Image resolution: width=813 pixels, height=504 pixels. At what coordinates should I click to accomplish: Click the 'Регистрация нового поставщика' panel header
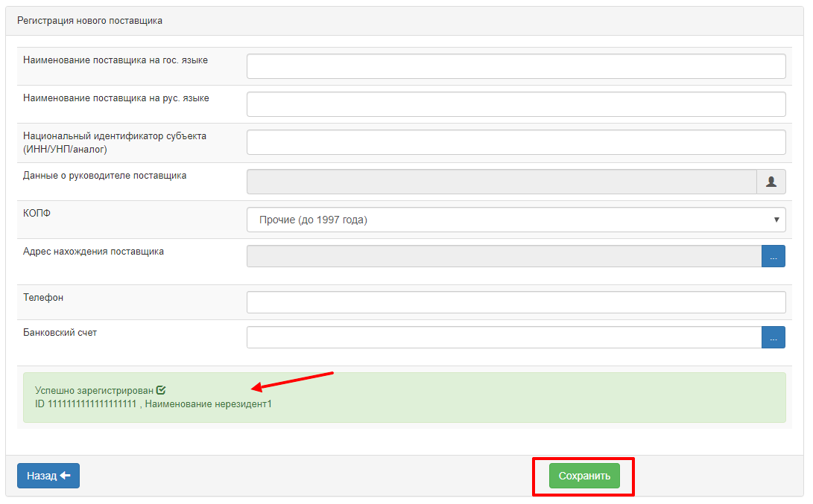point(90,21)
